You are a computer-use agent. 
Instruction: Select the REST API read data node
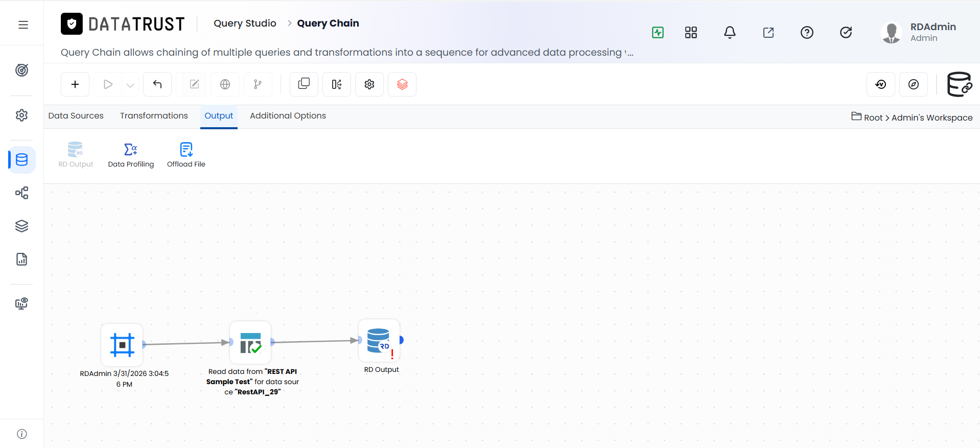click(250, 343)
